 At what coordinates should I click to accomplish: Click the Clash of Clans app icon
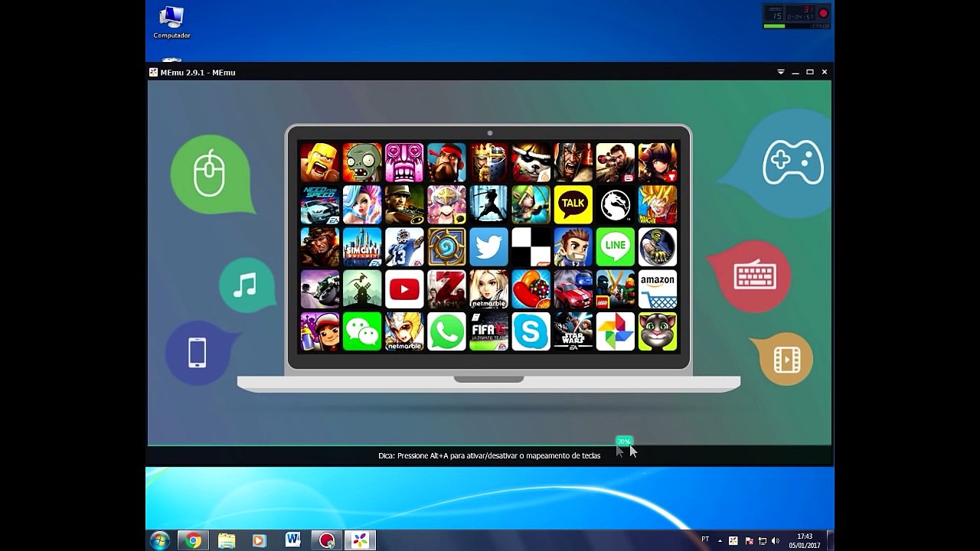pos(319,162)
